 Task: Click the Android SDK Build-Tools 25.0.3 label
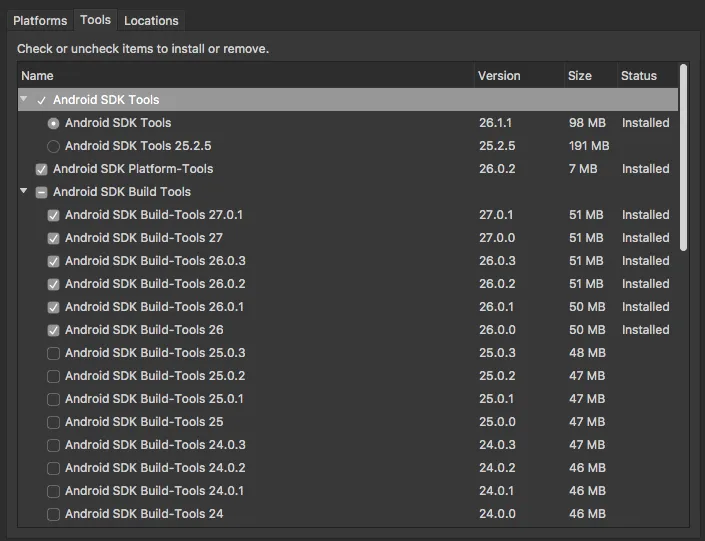click(155, 353)
